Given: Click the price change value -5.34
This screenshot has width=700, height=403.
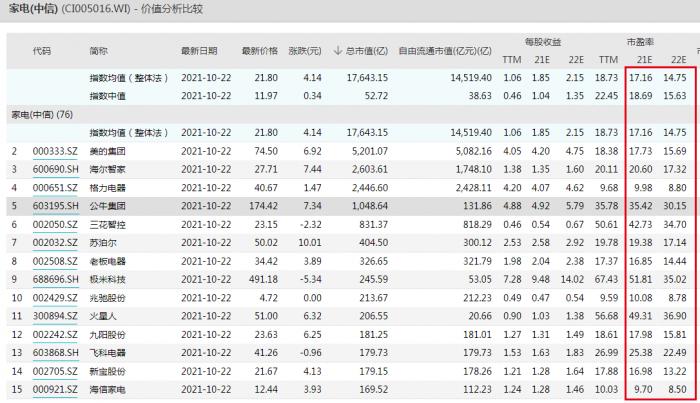Looking at the screenshot, I should [312, 279].
